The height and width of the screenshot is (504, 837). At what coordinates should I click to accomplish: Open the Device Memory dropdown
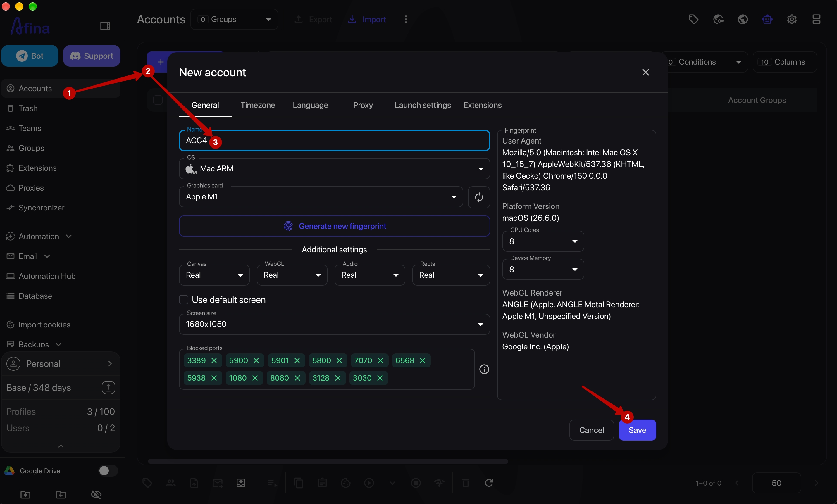[543, 269]
